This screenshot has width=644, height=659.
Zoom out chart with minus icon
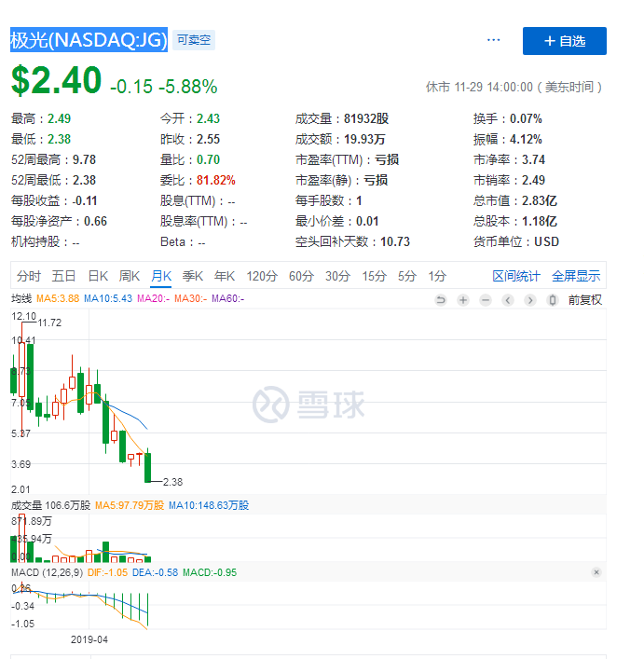tap(486, 300)
